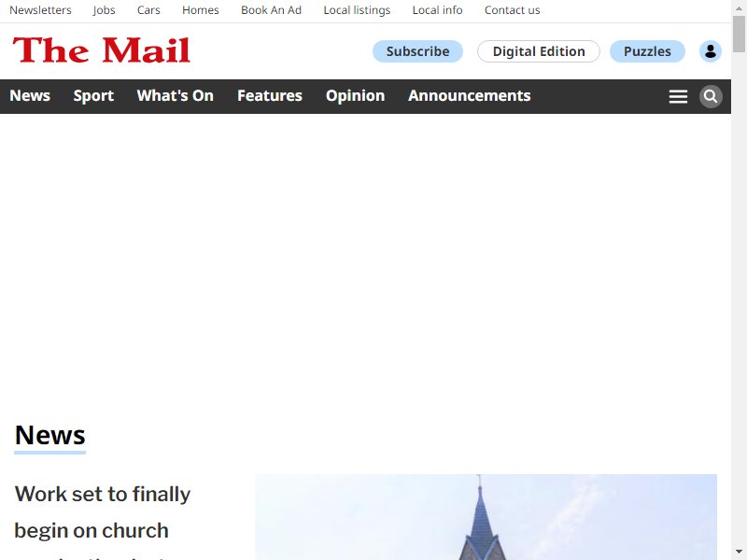Open the Contact us link

coord(512,10)
